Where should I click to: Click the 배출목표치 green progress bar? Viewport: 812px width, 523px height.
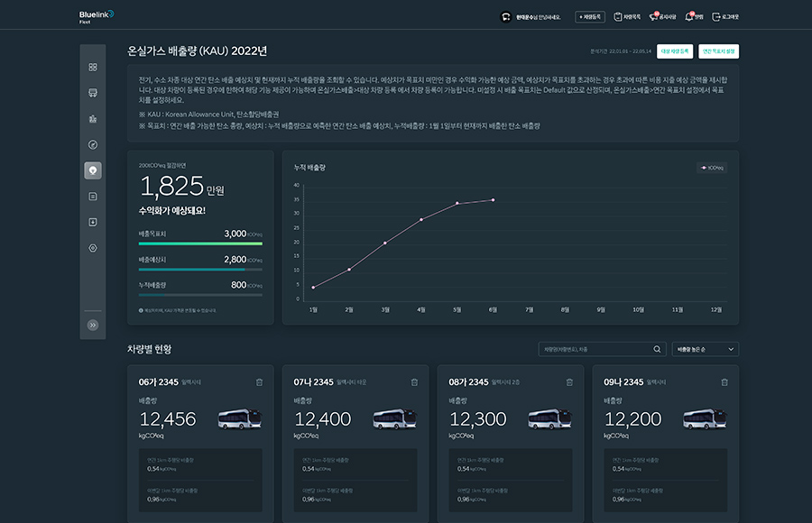[200, 243]
